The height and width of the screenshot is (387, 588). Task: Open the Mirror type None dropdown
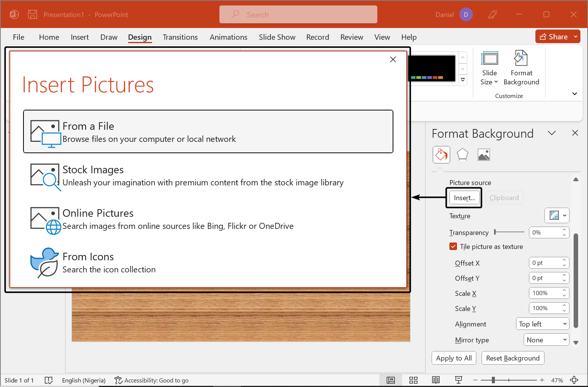(546, 340)
